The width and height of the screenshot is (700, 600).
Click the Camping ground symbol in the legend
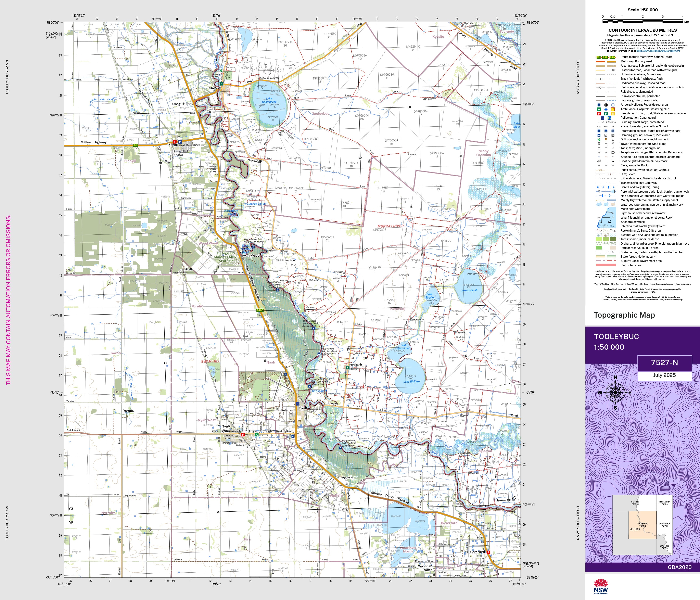click(x=599, y=135)
